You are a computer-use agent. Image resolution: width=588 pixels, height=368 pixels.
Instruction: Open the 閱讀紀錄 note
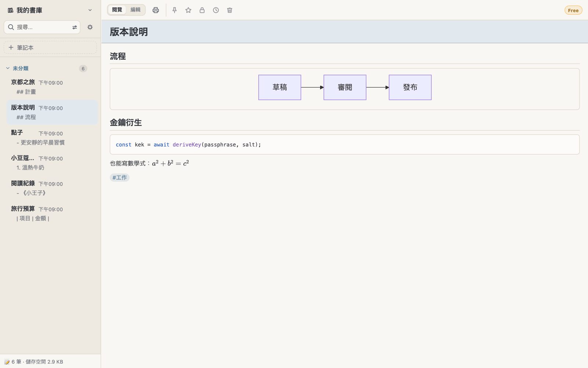[52, 188]
